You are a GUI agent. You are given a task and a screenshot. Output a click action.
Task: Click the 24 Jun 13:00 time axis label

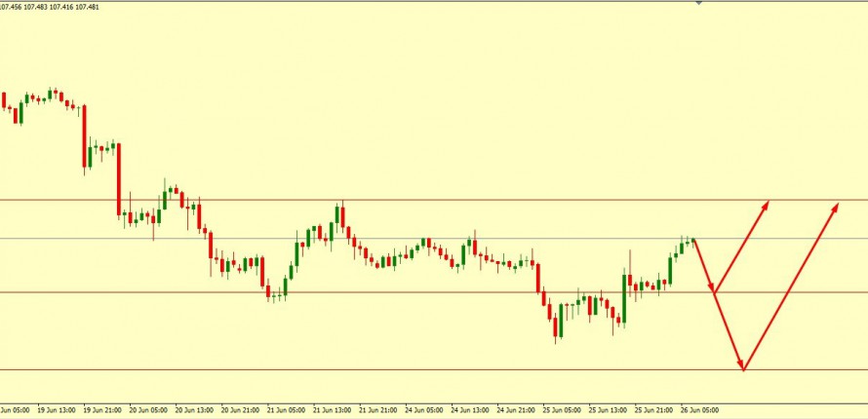[469, 410]
